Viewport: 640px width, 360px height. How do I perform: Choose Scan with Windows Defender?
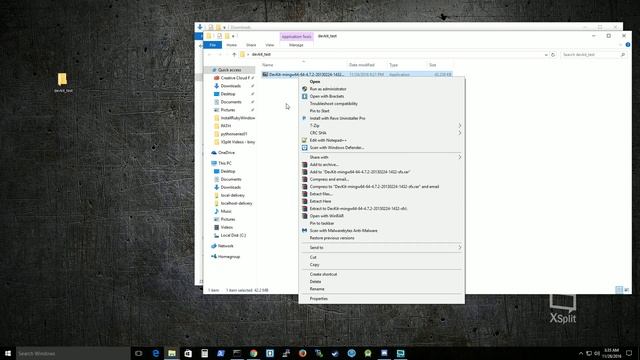click(x=337, y=148)
